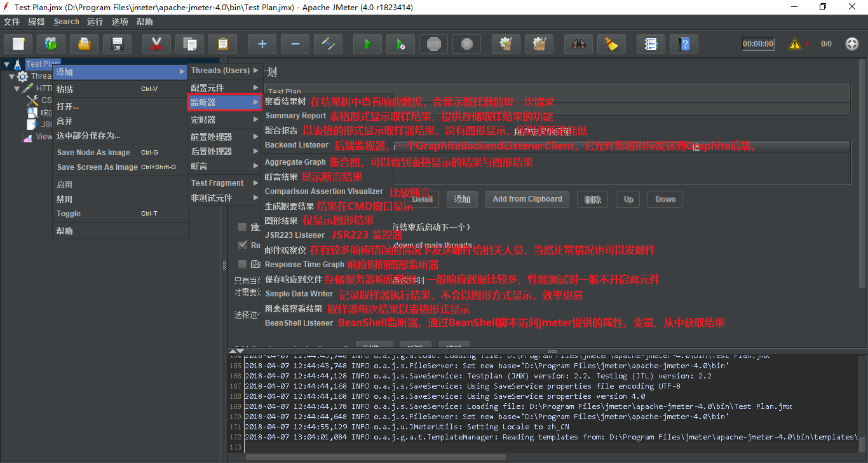This screenshot has height=463, width=868.
Task: Select Summary Report listener
Action: (x=295, y=116)
